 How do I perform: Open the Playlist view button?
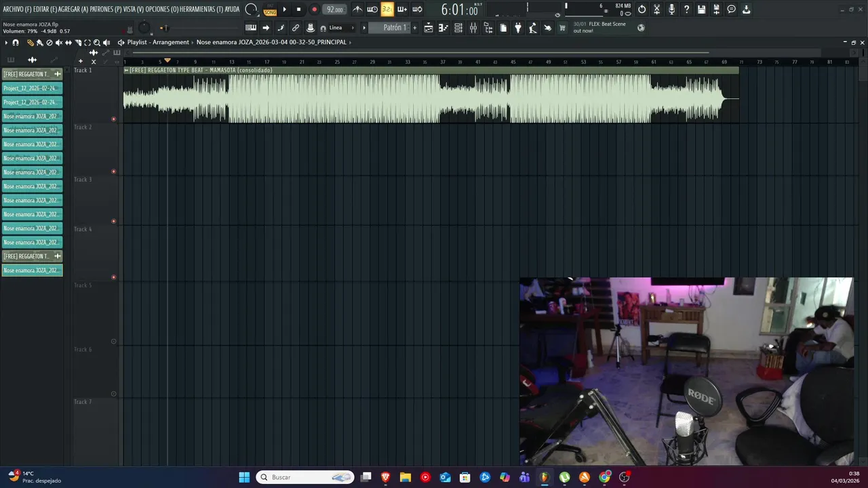coord(428,28)
